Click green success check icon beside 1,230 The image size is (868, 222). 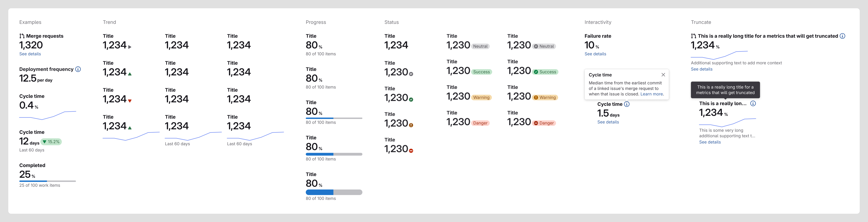[x=411, y=100]
